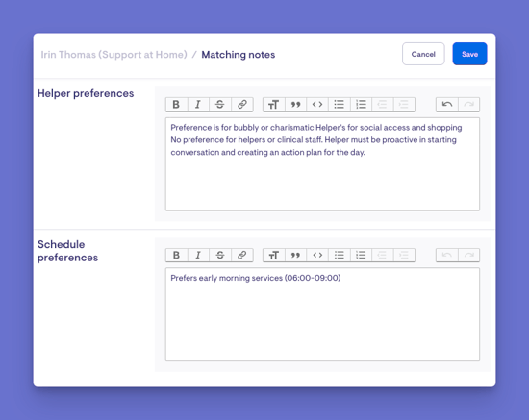The image size is (529, 420).
Task: Focus the Schedule preferences text area
Action: (x=322, y=314)
